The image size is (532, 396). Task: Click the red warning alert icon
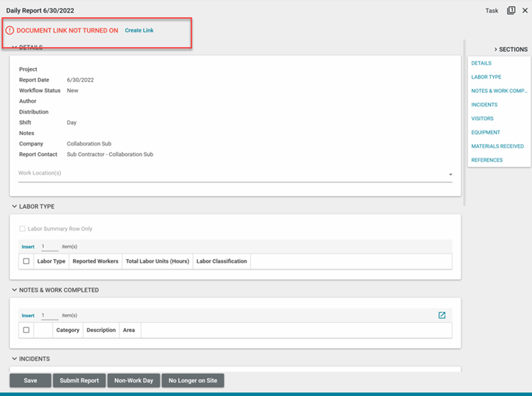coord(10,31)
